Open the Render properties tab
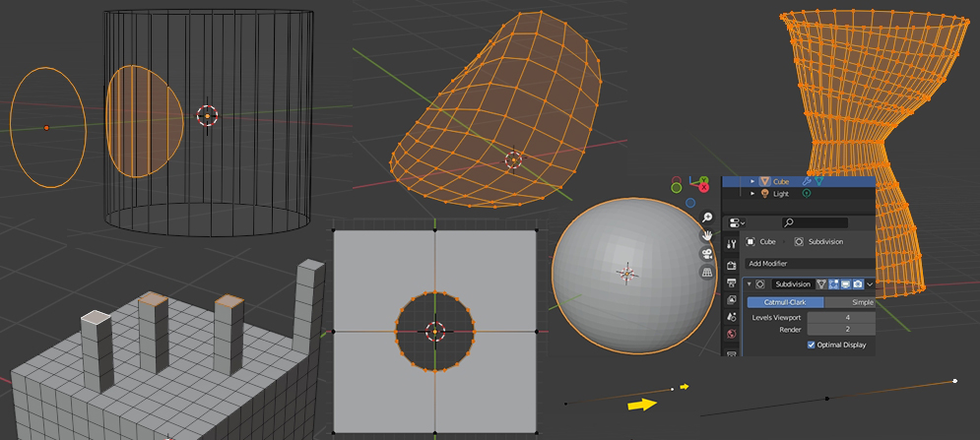980x440 pixels. coord(731,265)
